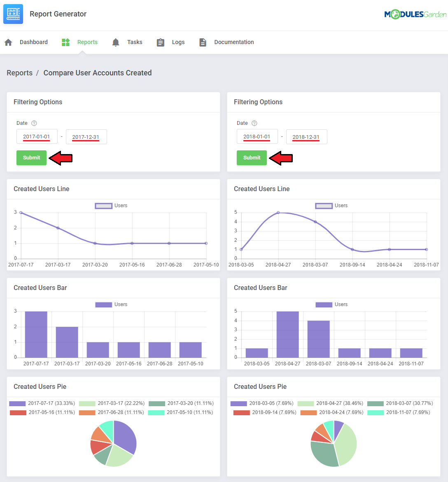Click the help icon beside the left Date label
This screenshot has width=448, height=482.
tap(34, 123)
